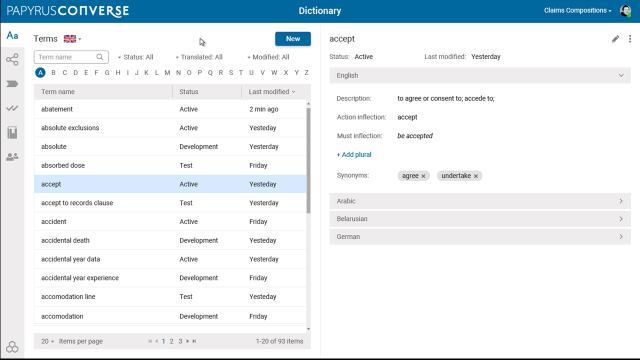The width and height of the screenshot is (640, 360).
Task: Click the search magnifier icon in Term name field
Action: pos(100,57)
